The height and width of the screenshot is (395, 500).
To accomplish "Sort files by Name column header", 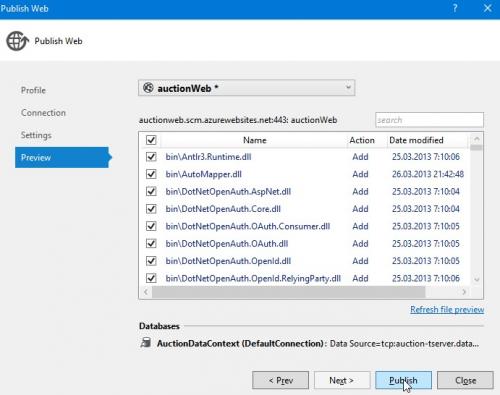I will click(255, 140).
